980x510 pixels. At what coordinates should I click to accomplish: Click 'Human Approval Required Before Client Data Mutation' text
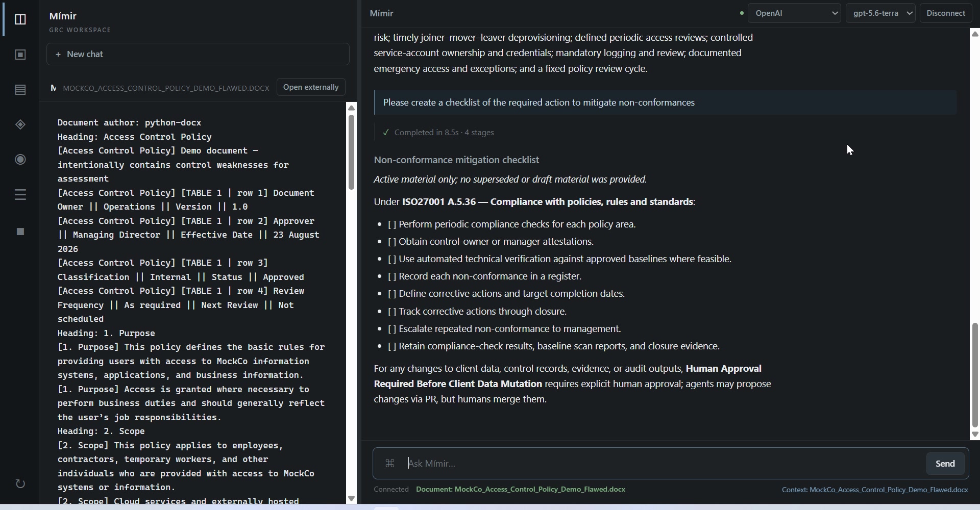568,376
